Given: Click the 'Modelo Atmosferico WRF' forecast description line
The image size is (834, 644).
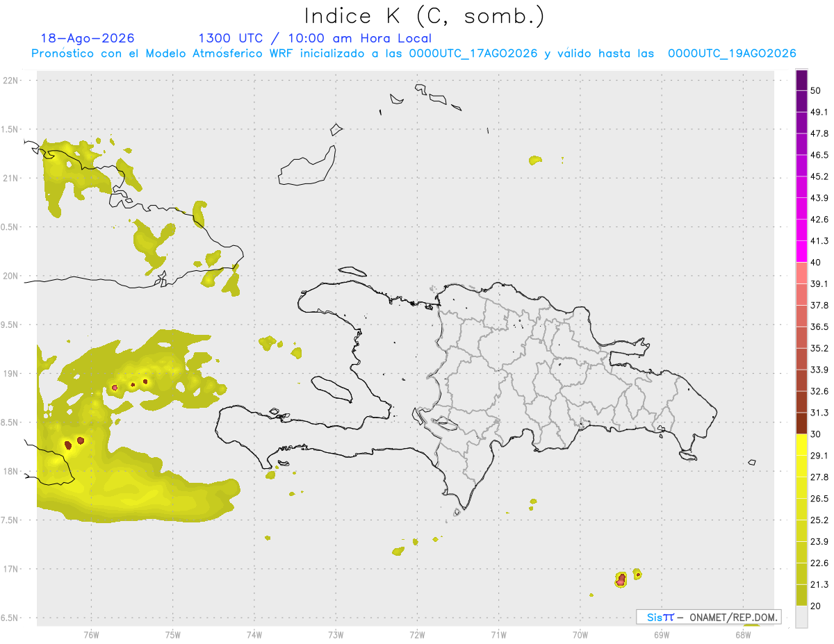Looking at the screenshot, I should coord(414,53).
